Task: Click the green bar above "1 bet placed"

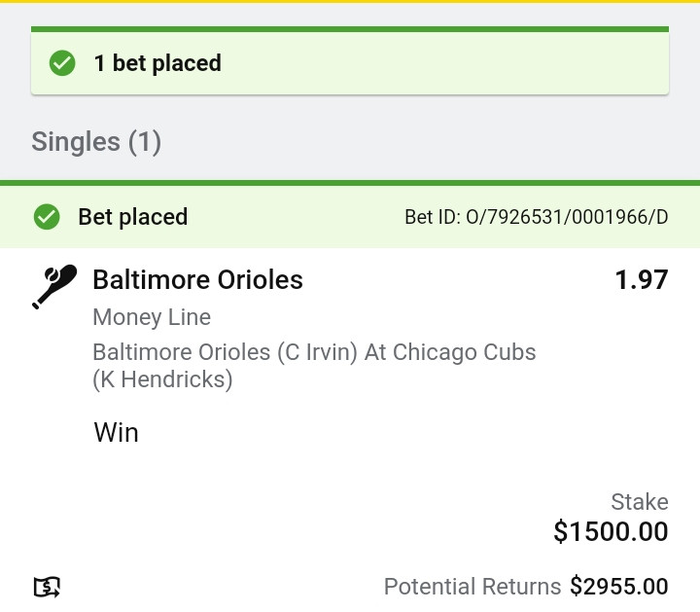Action: click(350, 29)
